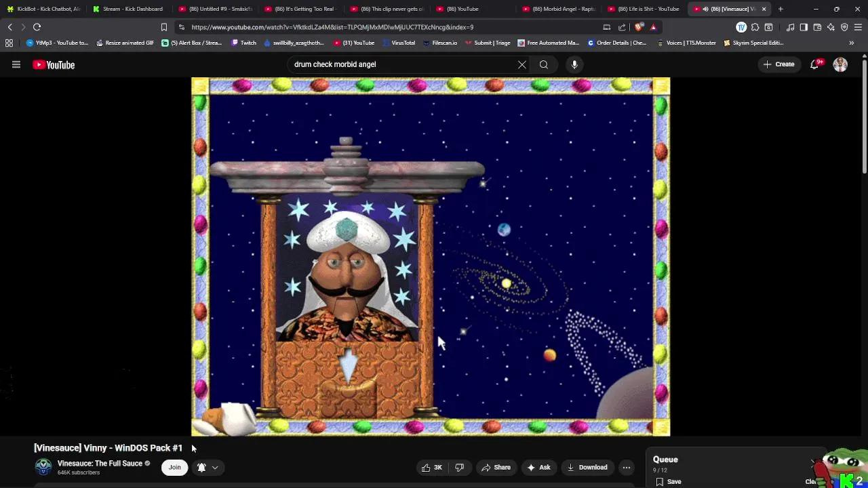868x488 pixels.
Task: Expand notification preferences chevron
Action: tap(215, 467)
